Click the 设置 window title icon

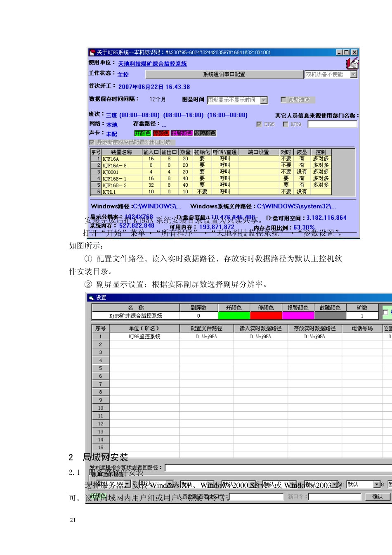pyautogui.click(x=91, y=298)
